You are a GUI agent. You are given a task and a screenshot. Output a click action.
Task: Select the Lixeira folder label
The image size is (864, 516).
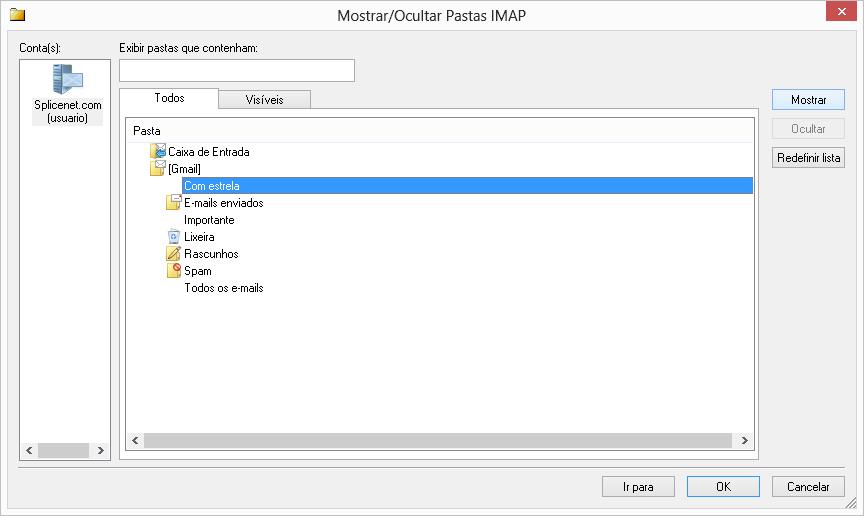point(199,237)
